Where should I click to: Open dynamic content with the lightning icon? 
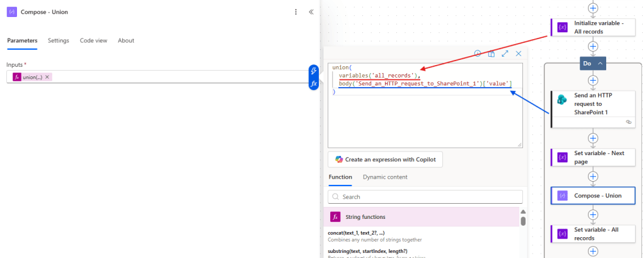point(313,71)
